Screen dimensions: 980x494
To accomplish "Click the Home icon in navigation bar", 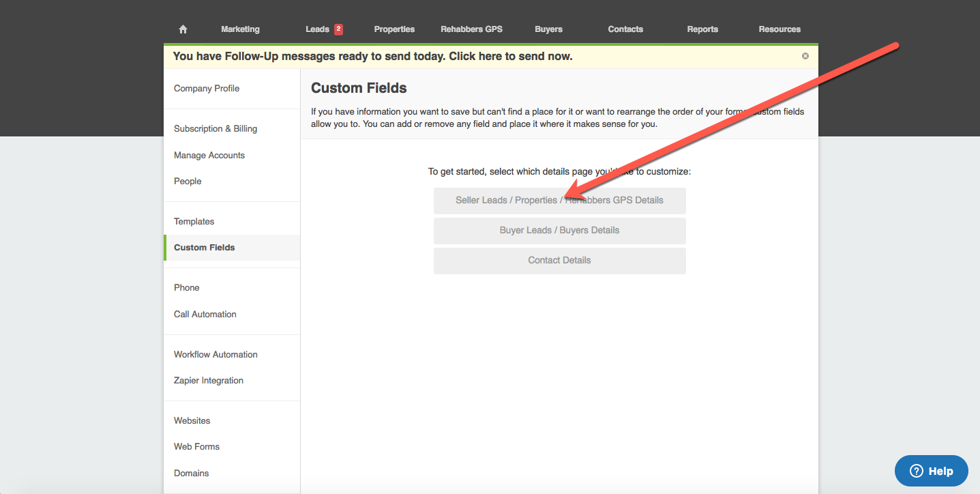I will tap(183, 29).
